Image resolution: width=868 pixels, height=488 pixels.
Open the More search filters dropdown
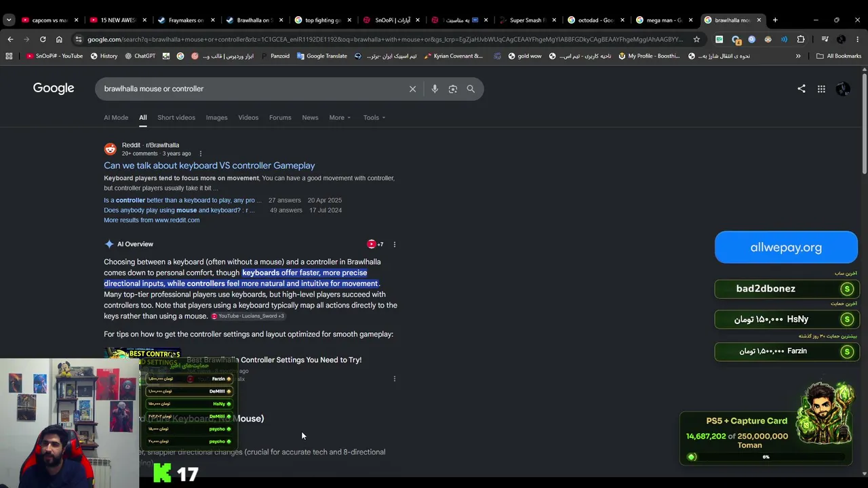[x=340, y=118]
